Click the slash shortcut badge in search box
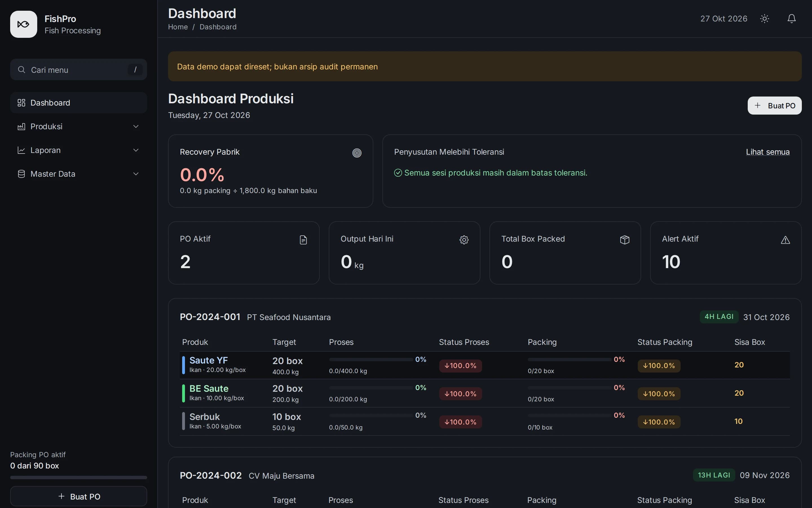Image resolution: width=812 pixels, height=508 pixels. point(135,69)
